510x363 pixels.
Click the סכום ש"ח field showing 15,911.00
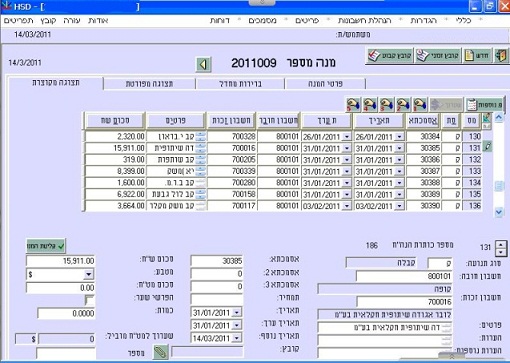61,261
